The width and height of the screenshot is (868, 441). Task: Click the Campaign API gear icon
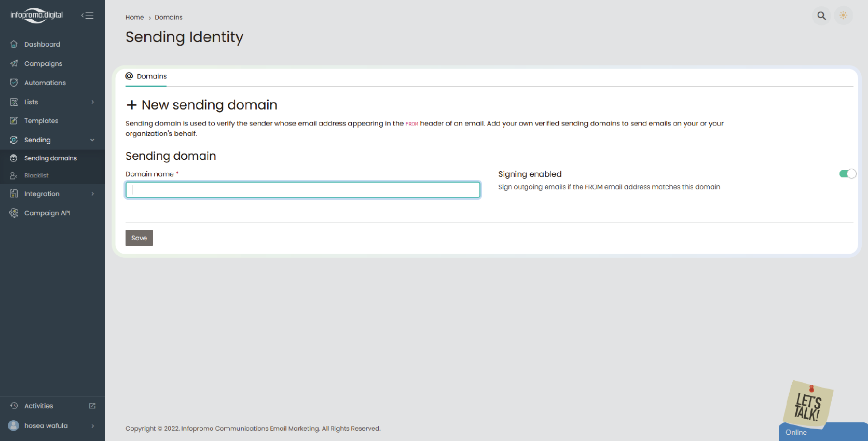point(14,213)
